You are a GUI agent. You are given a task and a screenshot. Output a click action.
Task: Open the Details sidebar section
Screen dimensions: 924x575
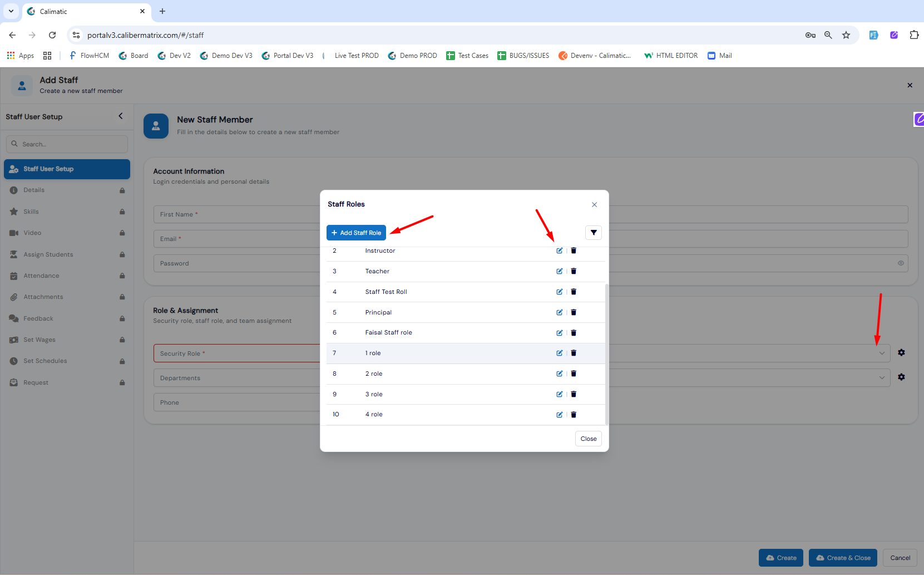[x=67, y=190]
